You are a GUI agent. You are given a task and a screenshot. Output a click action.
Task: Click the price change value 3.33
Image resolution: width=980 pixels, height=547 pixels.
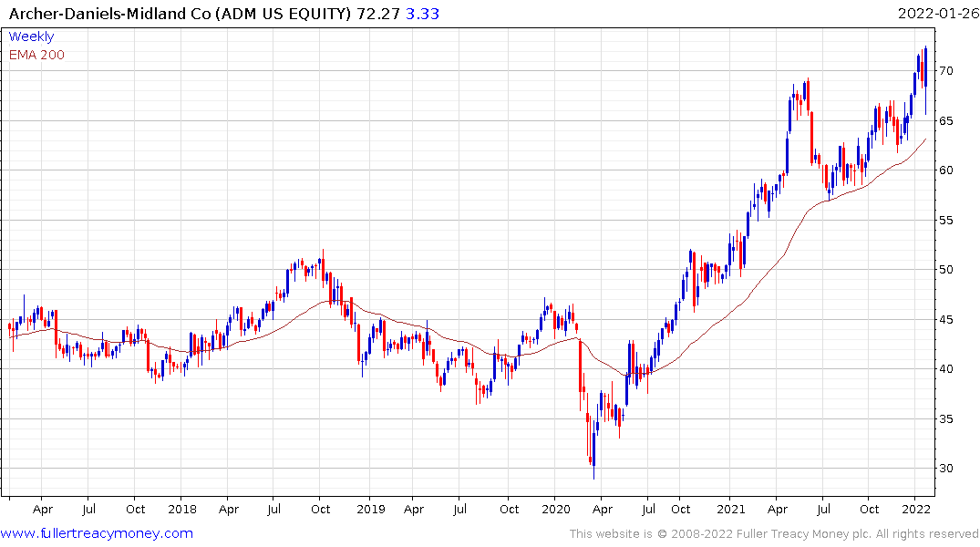pos(422,14)
